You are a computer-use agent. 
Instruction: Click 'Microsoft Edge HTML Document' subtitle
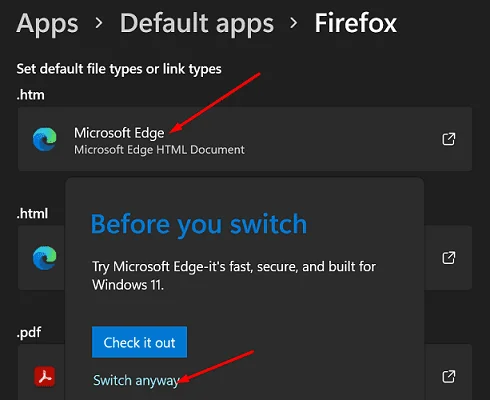(159, 150)
